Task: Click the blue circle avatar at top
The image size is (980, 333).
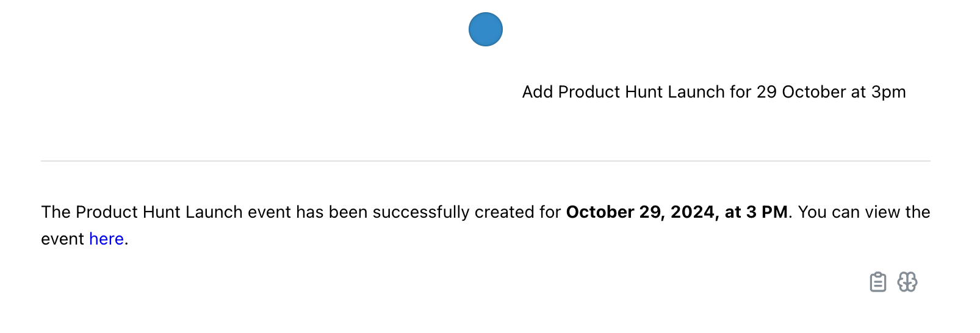Action: (486, 29)
